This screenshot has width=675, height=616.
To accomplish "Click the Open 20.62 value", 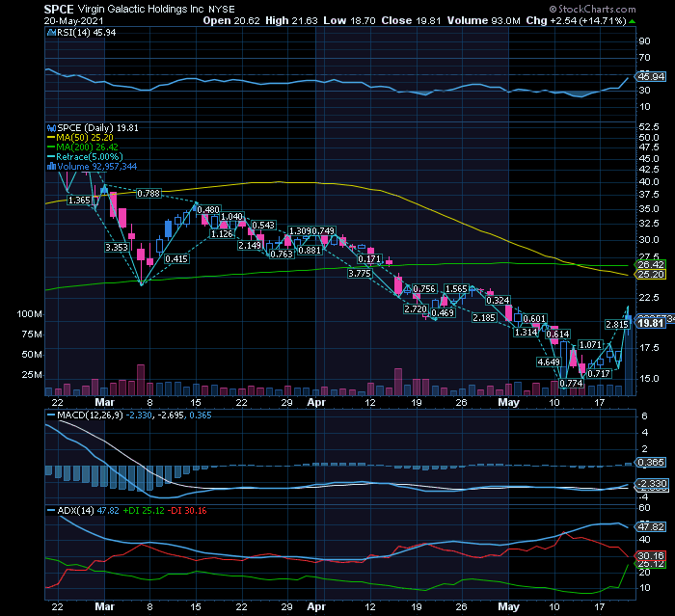I will (x=231, y=20).
